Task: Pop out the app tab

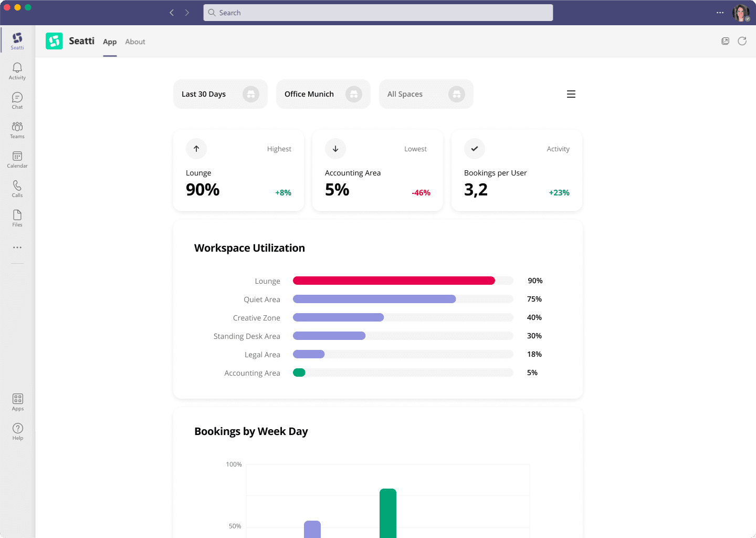Action: [725, 41]
